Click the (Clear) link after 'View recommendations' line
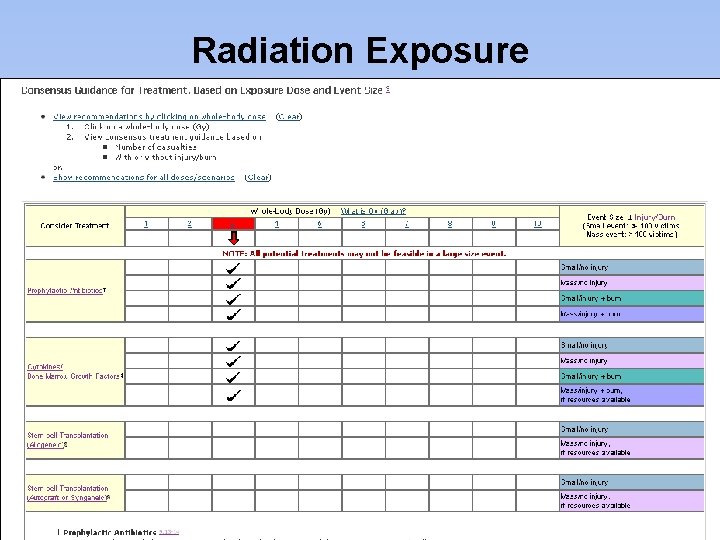Image resolution: width=720 pixels, height=540 pixels. [289, 117]
